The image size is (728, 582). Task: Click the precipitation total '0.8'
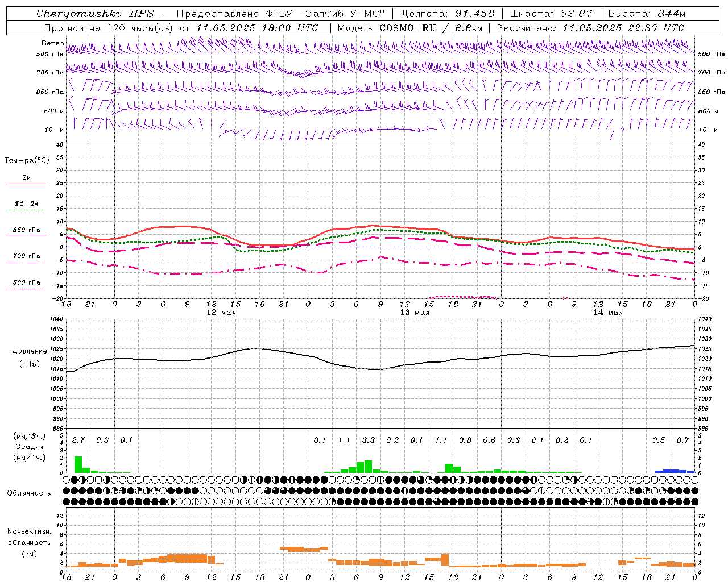click(x=465, y=440)
